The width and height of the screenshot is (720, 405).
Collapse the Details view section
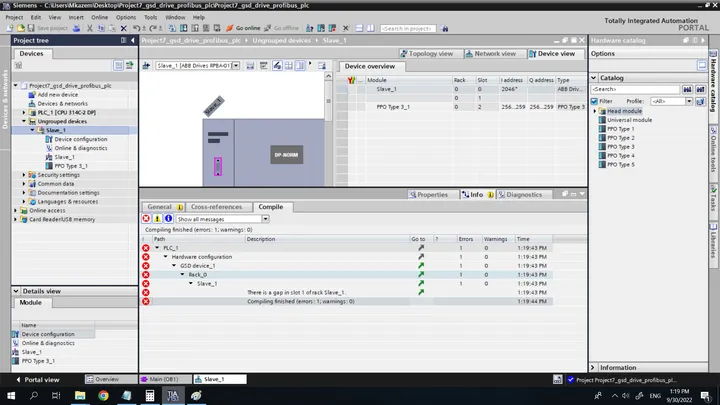(16, 291)
